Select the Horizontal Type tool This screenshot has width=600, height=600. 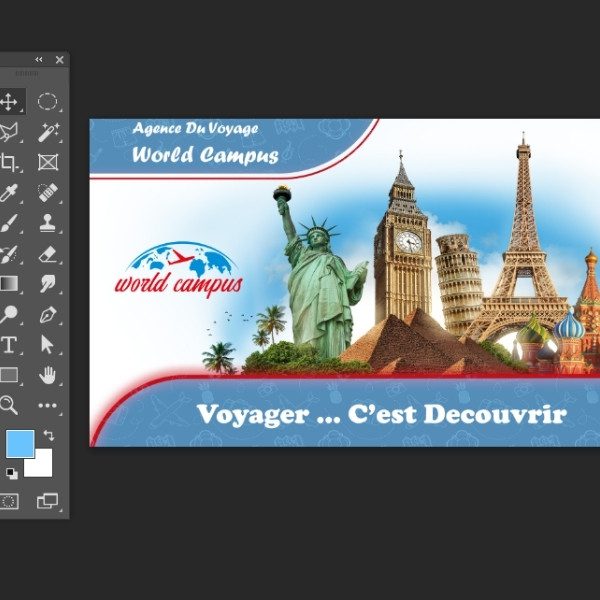9,344
